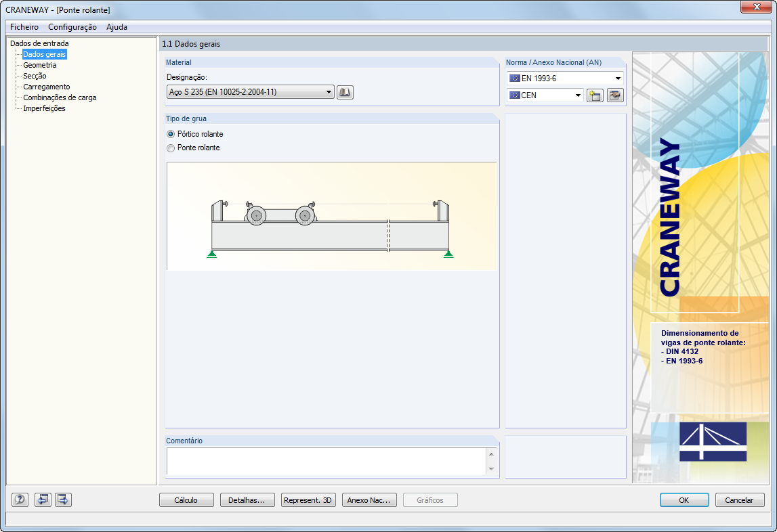The width and height of the screenshot is (777, 532).
Task: Click the Anexo Nac... button
Action: point(369,500)
